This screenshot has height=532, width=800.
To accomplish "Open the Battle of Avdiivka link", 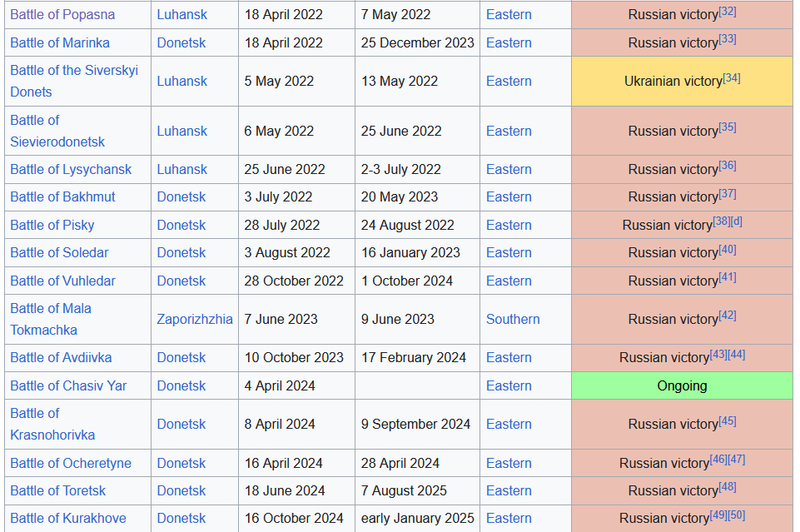I will 61,357.
